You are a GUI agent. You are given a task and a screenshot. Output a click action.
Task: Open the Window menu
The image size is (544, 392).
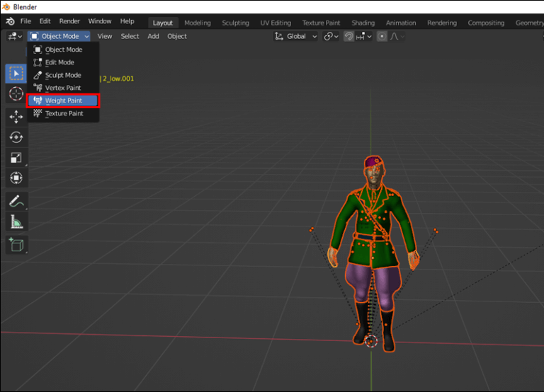click(100, 21)
